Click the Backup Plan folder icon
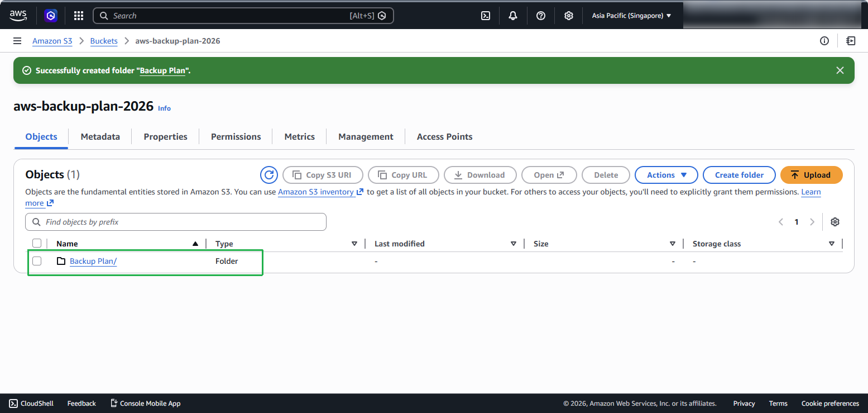 point(61,261)
